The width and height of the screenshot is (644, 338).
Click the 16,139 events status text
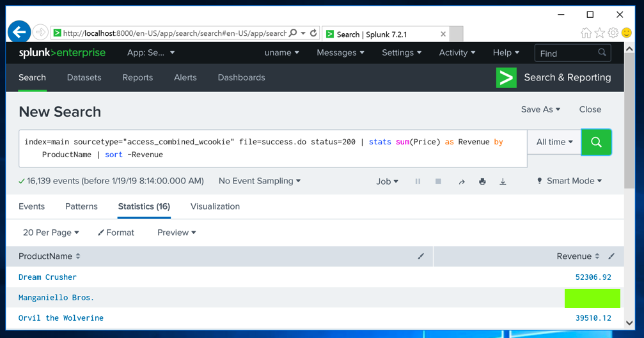pos(115,181)
